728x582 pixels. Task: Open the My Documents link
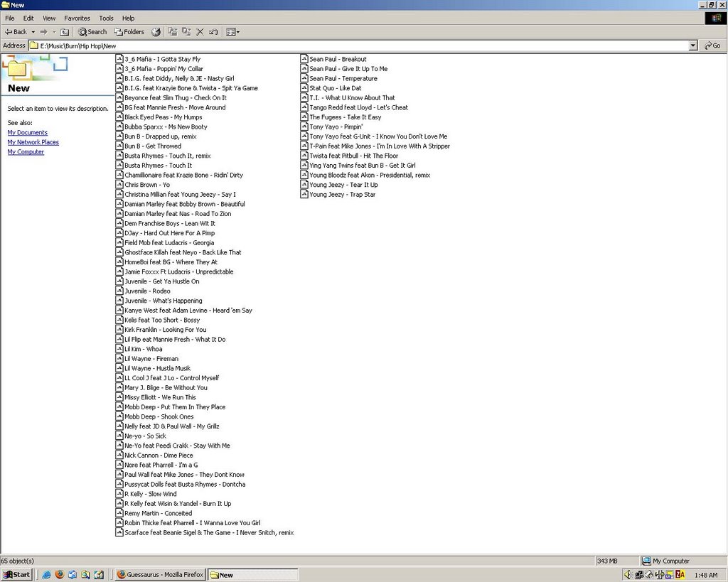(x=28, y=133)
